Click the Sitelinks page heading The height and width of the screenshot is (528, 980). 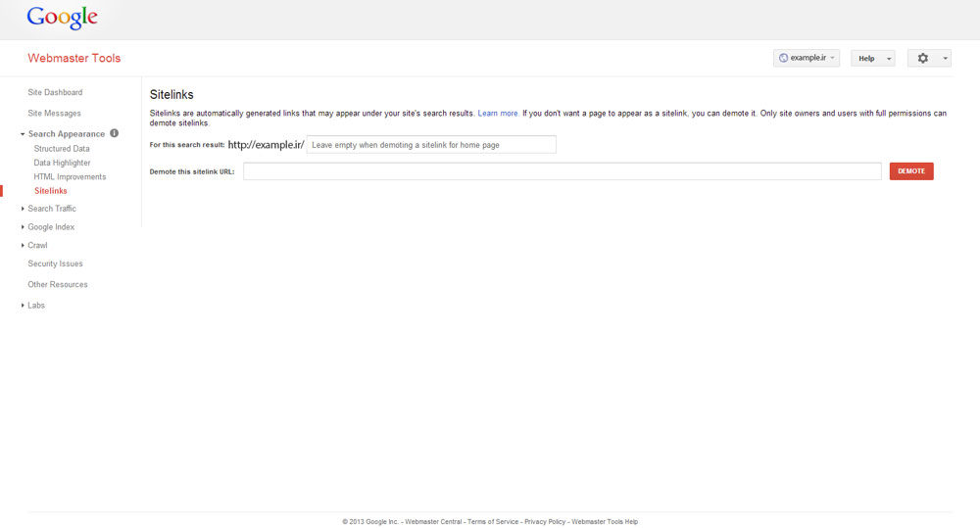click(171, 94)
